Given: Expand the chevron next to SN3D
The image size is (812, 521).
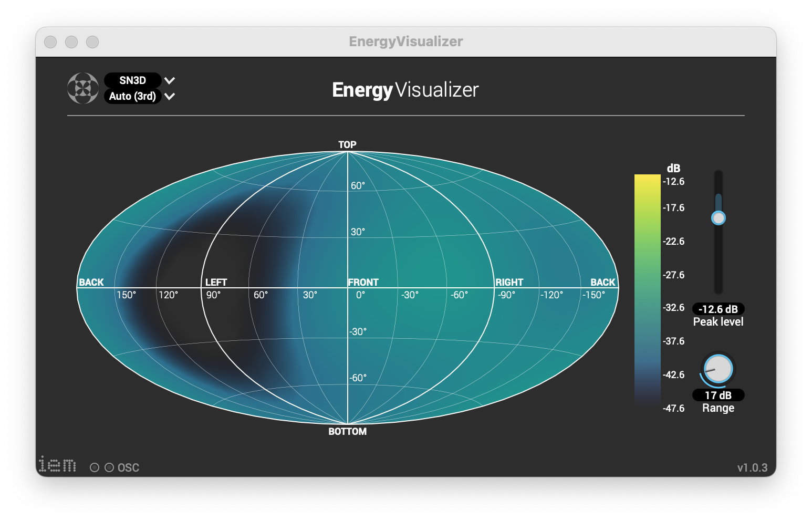Looking at the screenshot, I should point(169,80).
